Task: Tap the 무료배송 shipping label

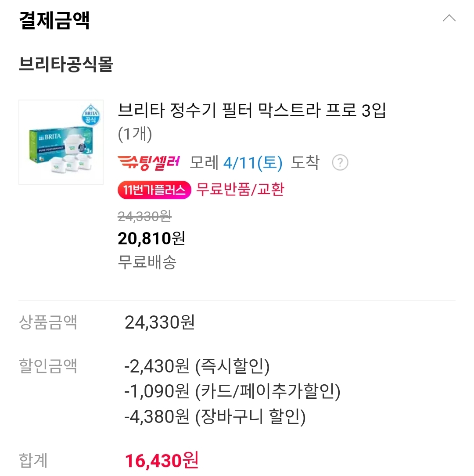Action: coord(147,262)
